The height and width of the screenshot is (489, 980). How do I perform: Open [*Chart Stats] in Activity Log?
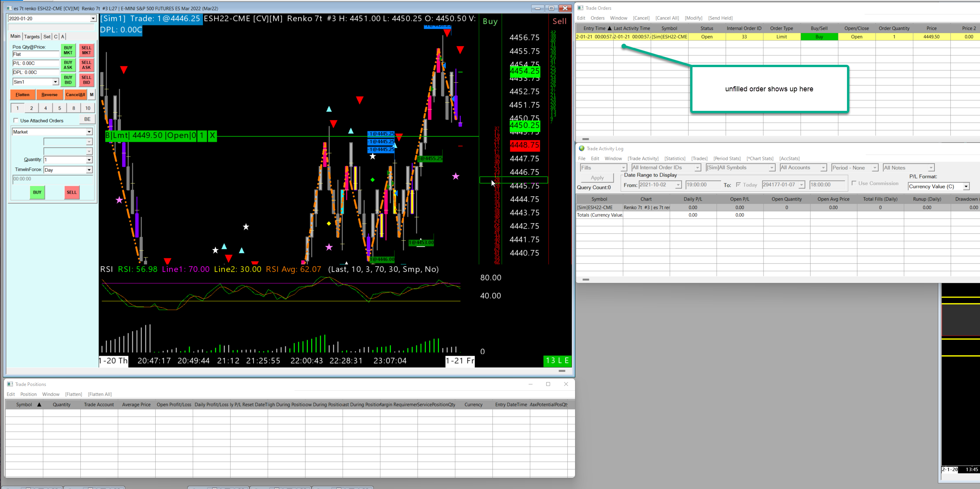click(760, 158)
